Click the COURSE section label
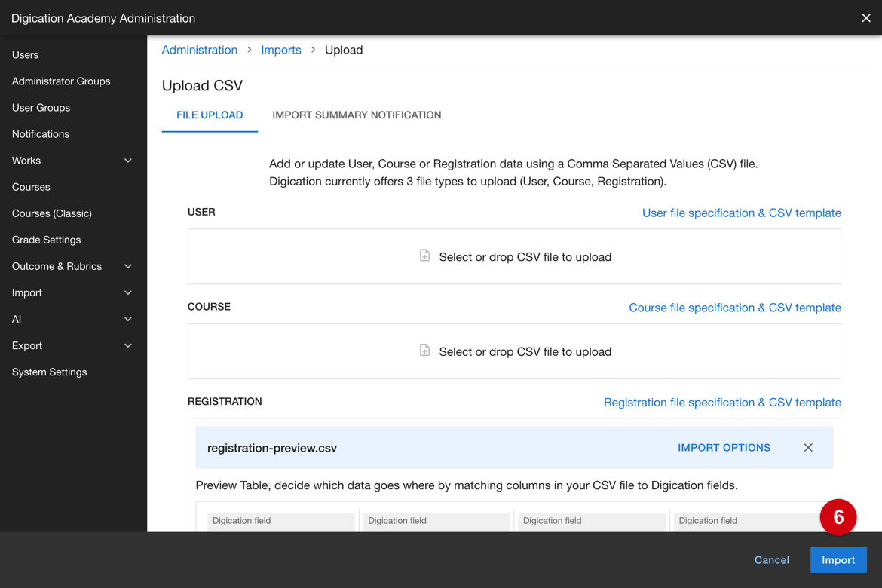 (x=209, y=307)
